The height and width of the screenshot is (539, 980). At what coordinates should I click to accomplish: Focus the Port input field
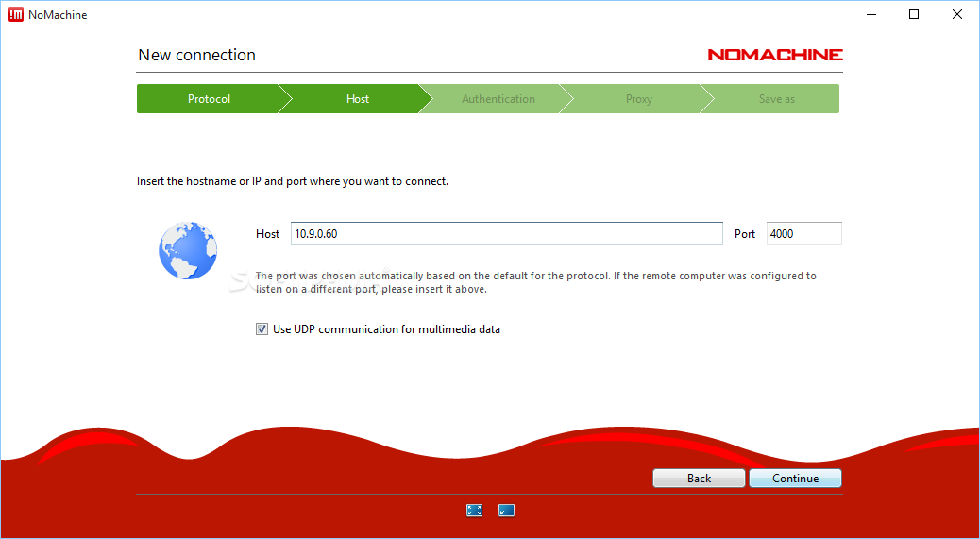pos(803,233)
